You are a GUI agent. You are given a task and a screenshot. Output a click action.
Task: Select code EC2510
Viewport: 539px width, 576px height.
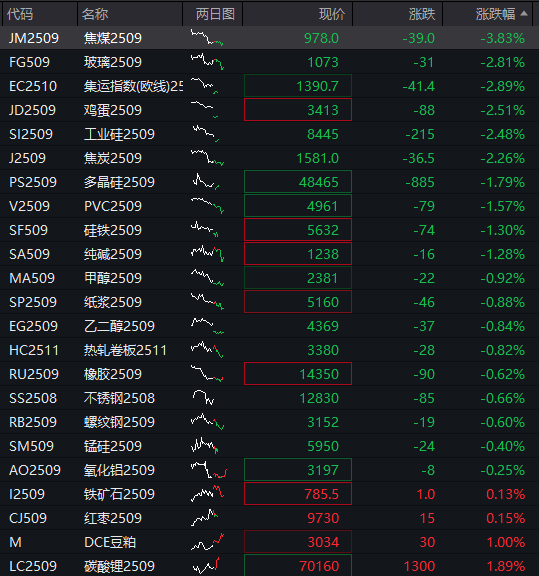tap(33, 86)
